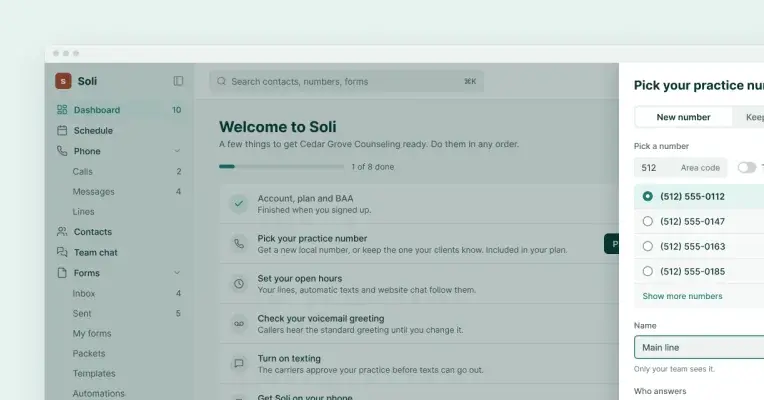This screenshot has height=400, width=764.
Task: Click the Forms document icon
Action: (x=62, y=272)
